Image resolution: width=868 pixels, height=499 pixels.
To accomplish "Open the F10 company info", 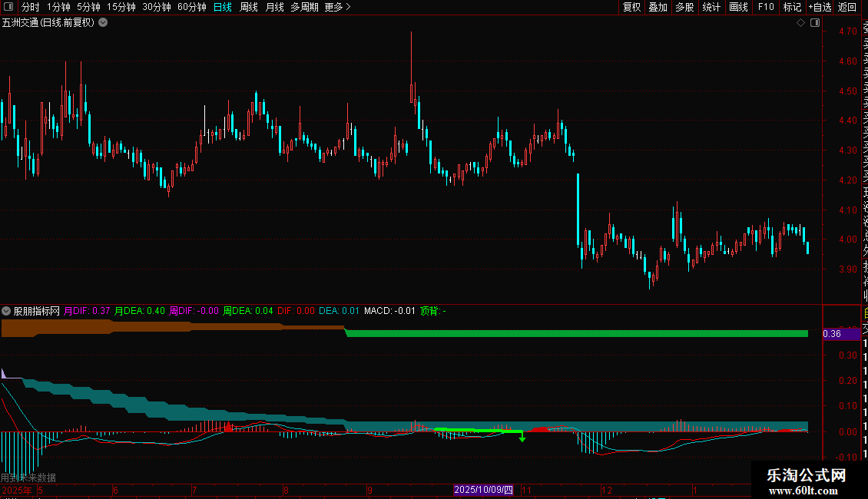I will click(x=766, y=7).
